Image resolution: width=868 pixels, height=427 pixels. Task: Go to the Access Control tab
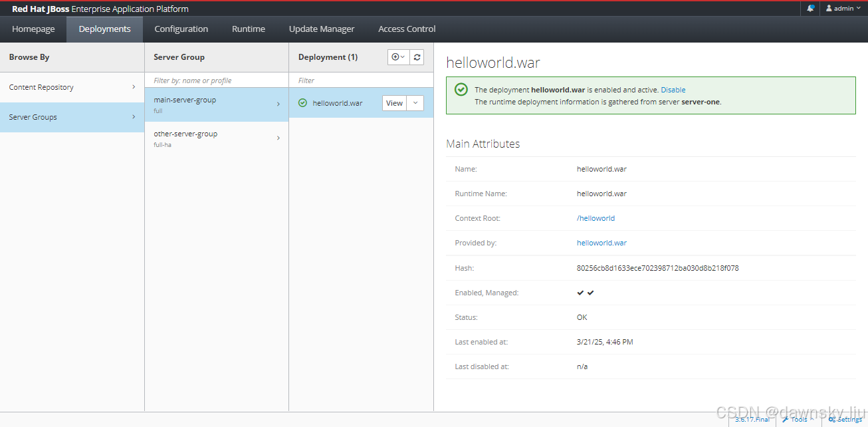click(x=407, y=29)
